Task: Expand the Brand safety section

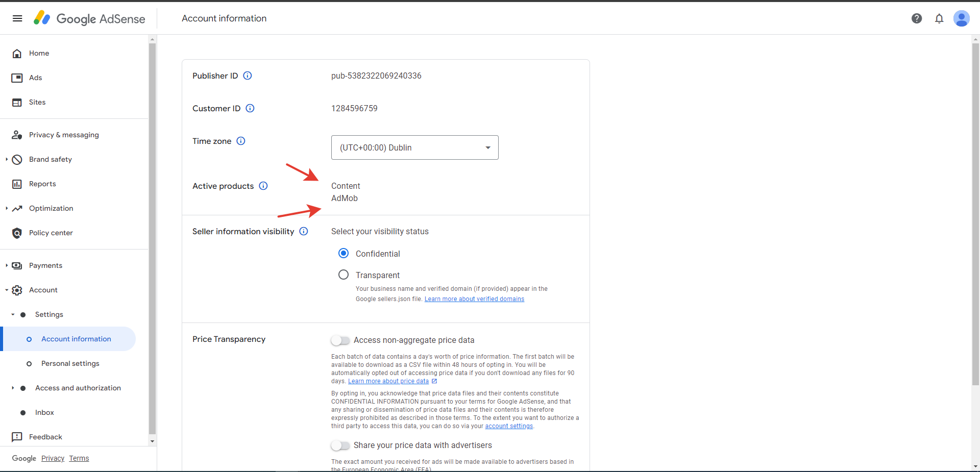Action: pos(7,159)
